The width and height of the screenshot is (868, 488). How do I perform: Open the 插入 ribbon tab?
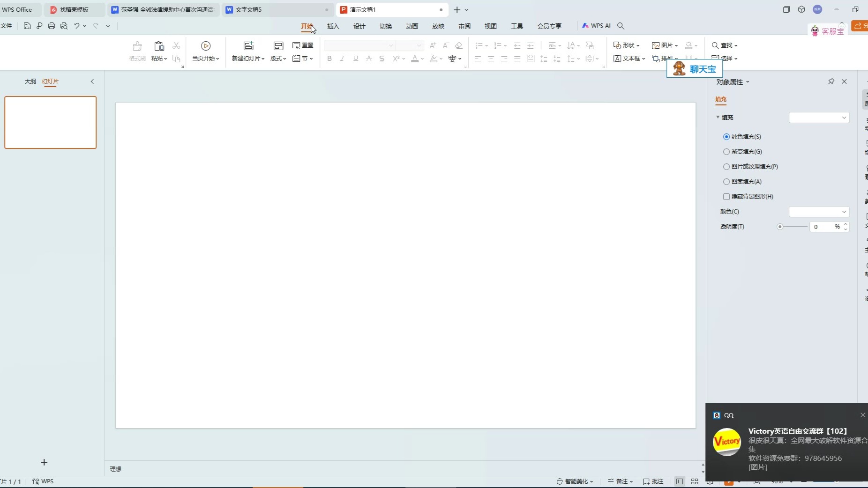coord(333,26)
